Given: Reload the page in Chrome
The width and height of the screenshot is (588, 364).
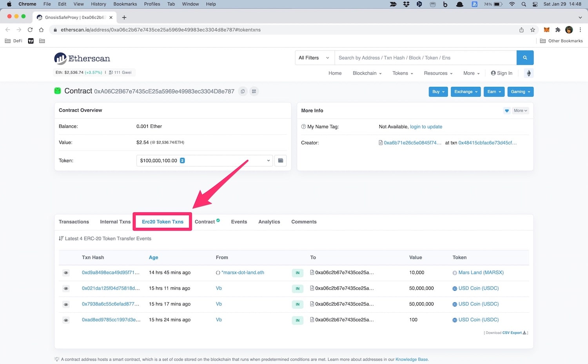Looking at the screenshot, I should click(30, 30).
